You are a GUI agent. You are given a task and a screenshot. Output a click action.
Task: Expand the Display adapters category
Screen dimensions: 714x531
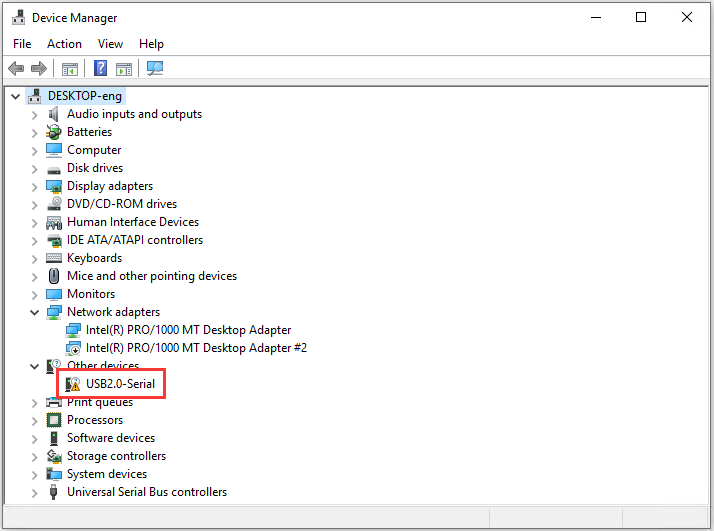[x=34, y=187]
